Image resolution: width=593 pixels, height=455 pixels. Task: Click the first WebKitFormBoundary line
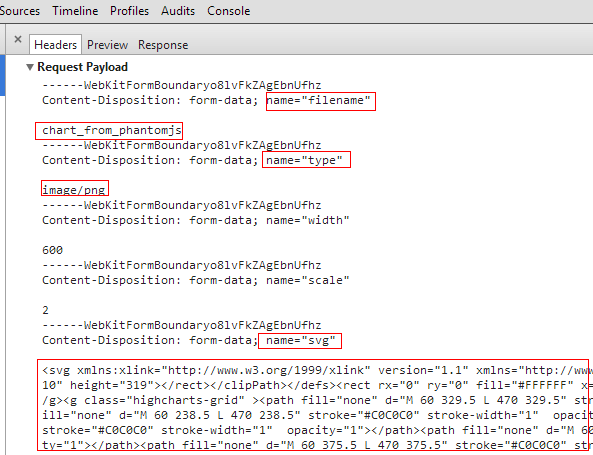[x=182, y=85]
